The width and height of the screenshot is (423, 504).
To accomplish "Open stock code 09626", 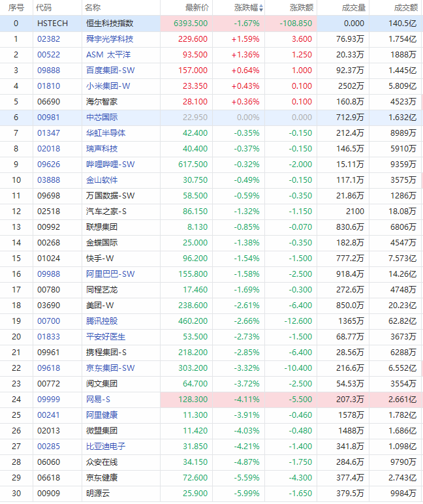I will point(48,165).
